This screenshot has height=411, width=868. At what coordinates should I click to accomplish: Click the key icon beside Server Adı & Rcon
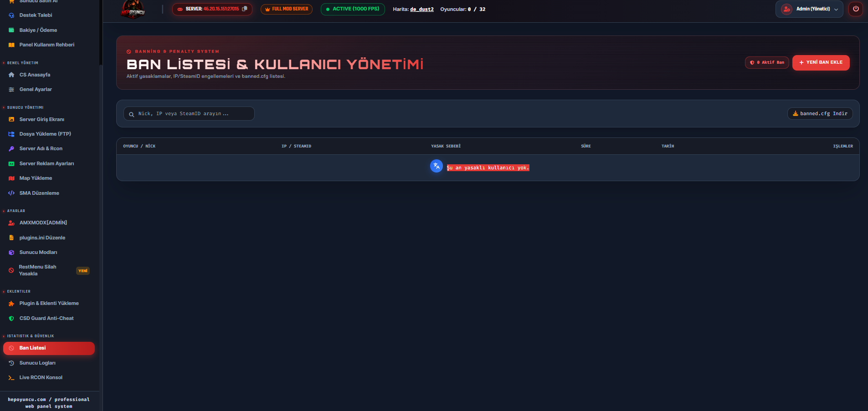(11, 149)
